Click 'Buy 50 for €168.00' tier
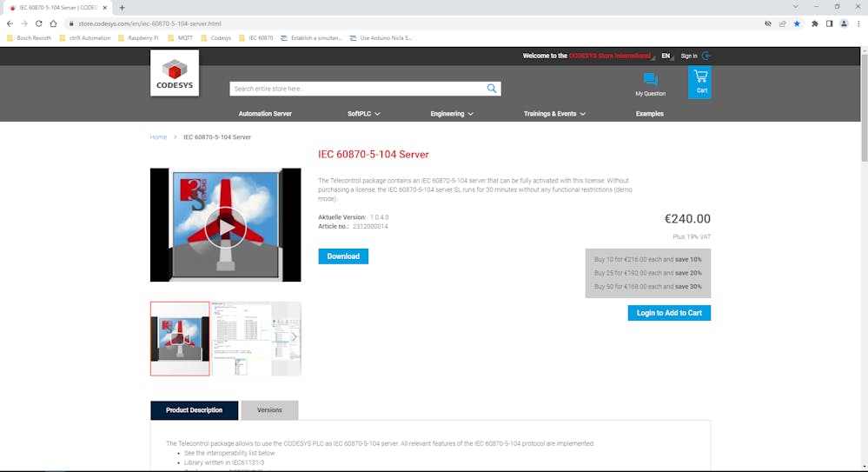Image resolution: width=868 pixels, height=472 pixels. tap(647, 286)
